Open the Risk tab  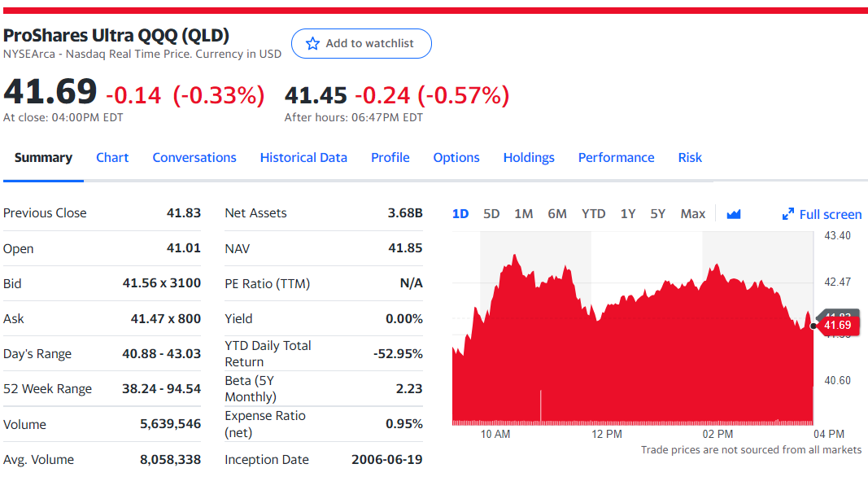690,157
